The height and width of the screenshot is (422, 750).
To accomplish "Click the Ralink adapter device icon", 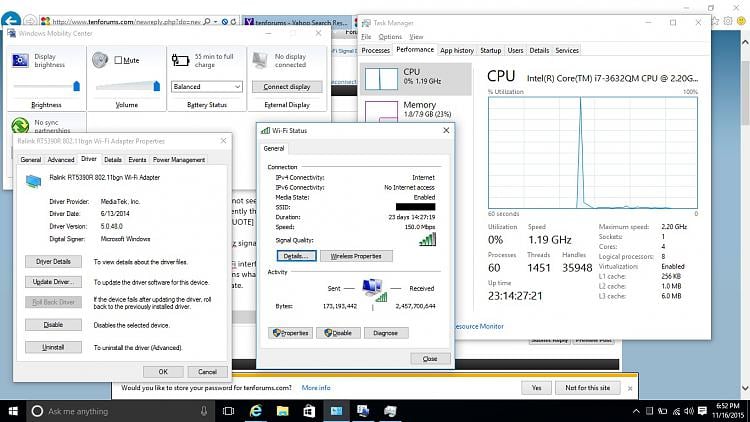I will tap(33, 181).
